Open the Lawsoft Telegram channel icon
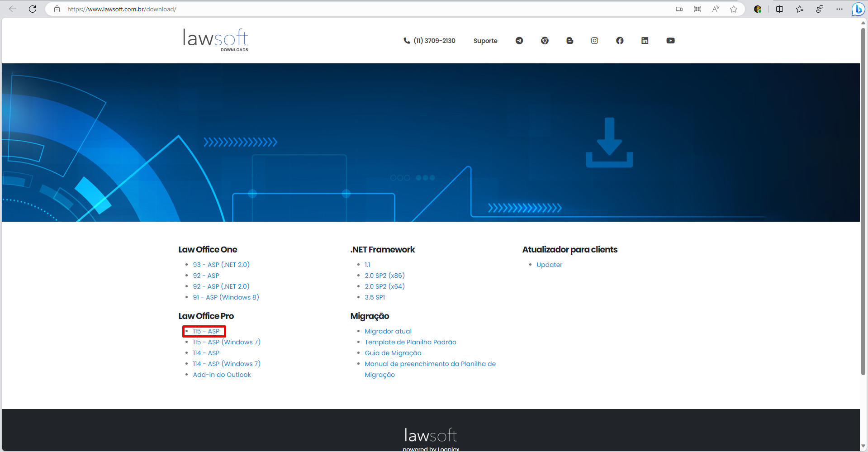Image resolution: width=868 pixels, height=452 pixels. (519, 41)
